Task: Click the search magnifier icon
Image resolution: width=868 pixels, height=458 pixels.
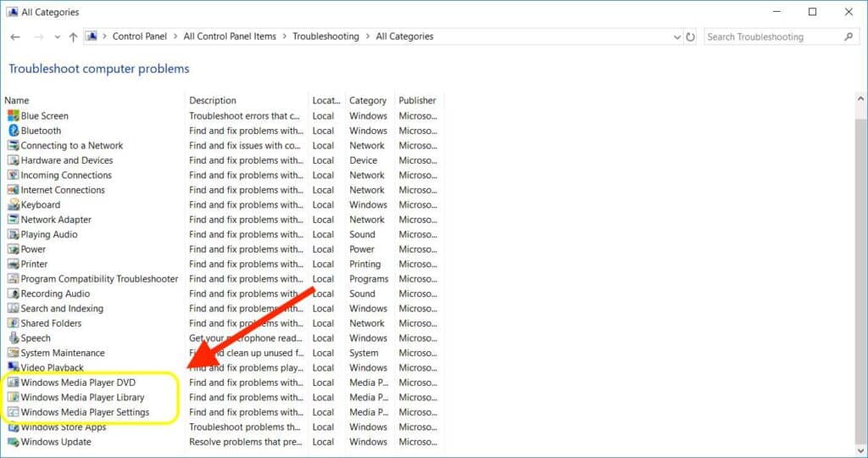Action: (x=849, y=37)
